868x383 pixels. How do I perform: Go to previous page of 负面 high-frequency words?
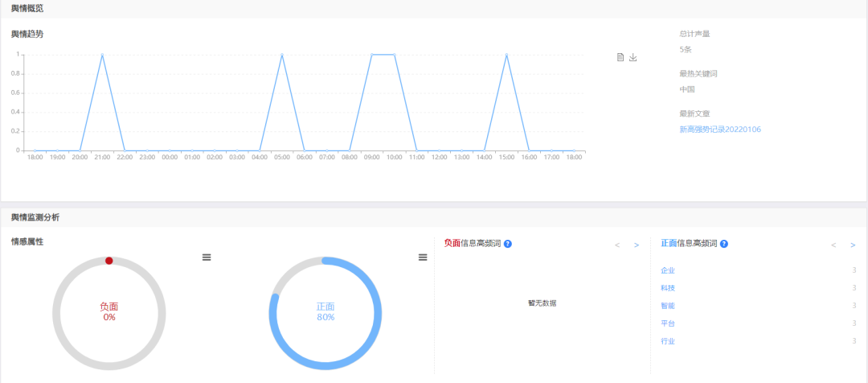tap(617, 245)
